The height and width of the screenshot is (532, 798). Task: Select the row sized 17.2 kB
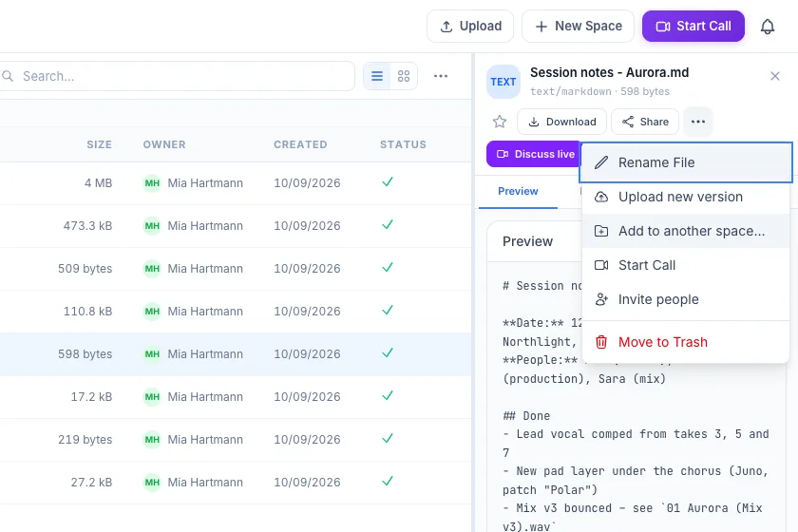click(236, 397)
